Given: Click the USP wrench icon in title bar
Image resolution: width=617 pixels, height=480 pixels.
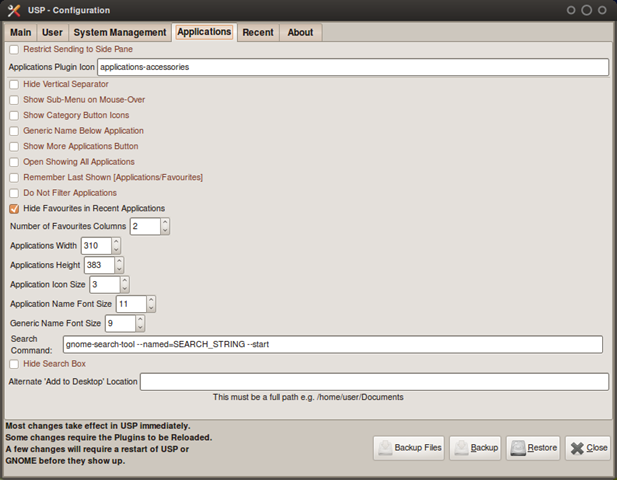Looking at the screenshot, I should [x=14, y=11].
